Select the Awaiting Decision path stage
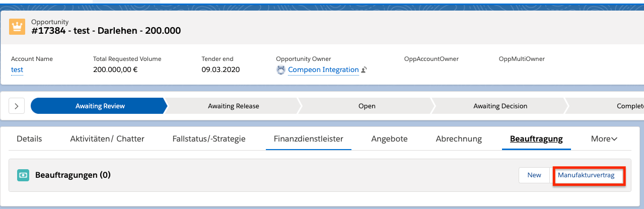Viewport: 644px width, 209px height. [500, 106]
